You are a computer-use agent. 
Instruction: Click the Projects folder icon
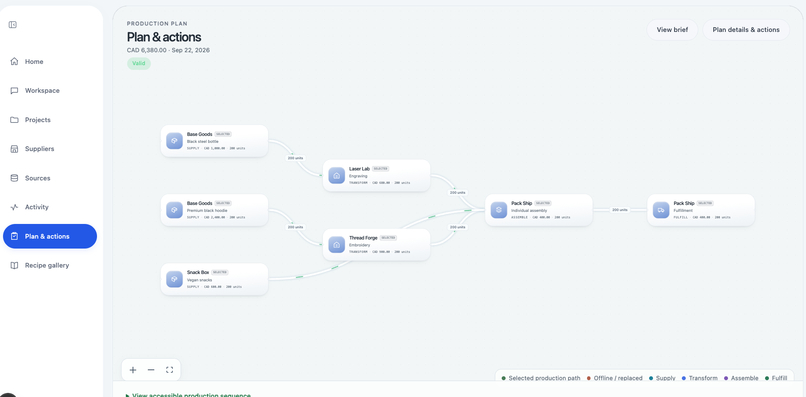pyautogui.click(x=14, y=120)
